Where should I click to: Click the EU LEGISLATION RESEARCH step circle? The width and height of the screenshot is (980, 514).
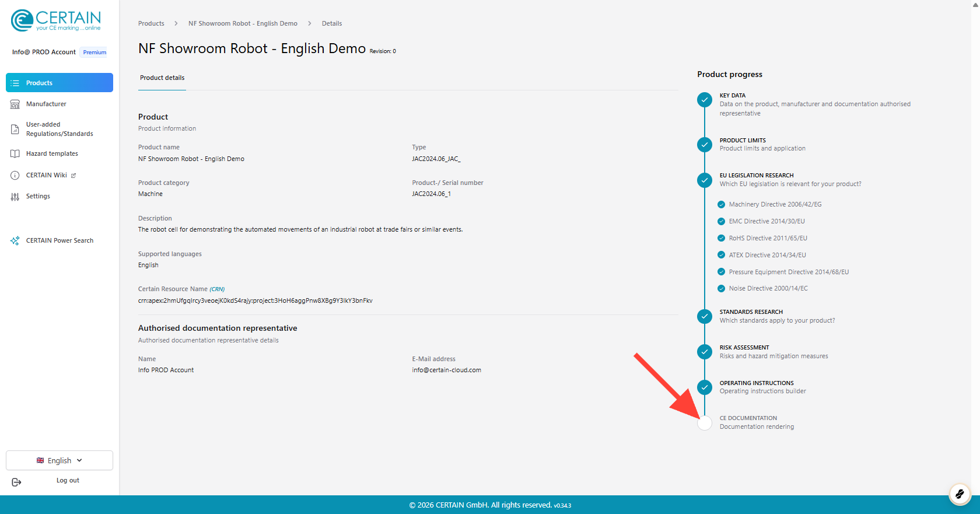pos(705,180)
